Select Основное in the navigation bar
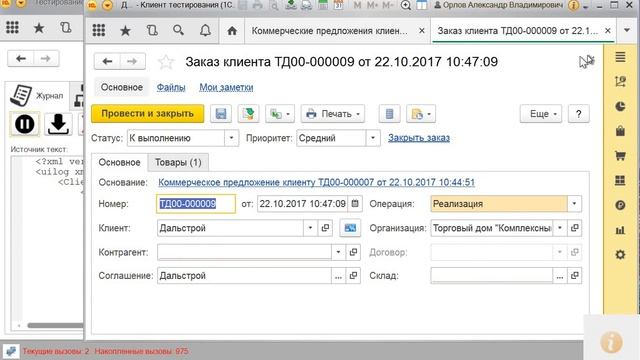640x360 pixels. (122, 87)
